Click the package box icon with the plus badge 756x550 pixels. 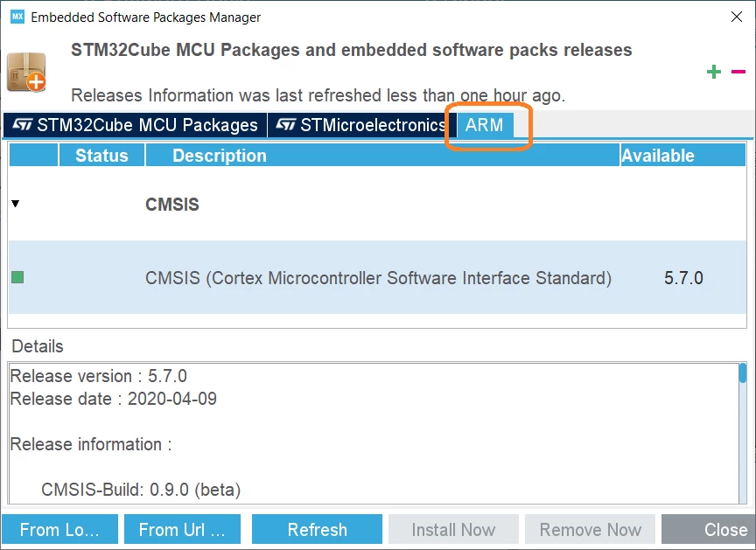coord(26,73)
